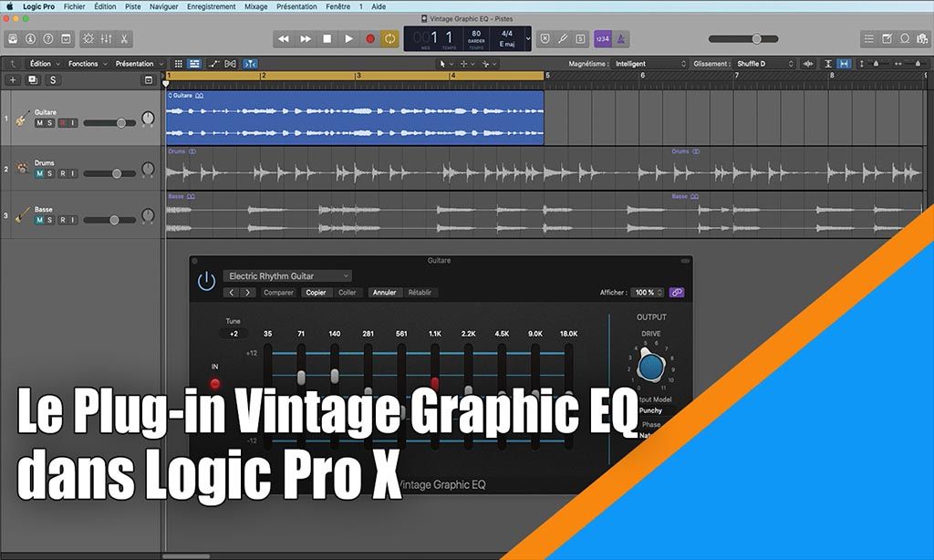Toggle the blue Catch playhead icon
The height and width of the screenshot is (560, 934).
click(250, 64)
